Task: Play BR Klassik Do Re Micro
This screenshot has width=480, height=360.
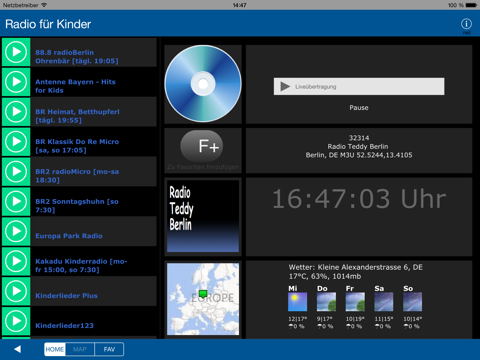Action: (16, 142)
